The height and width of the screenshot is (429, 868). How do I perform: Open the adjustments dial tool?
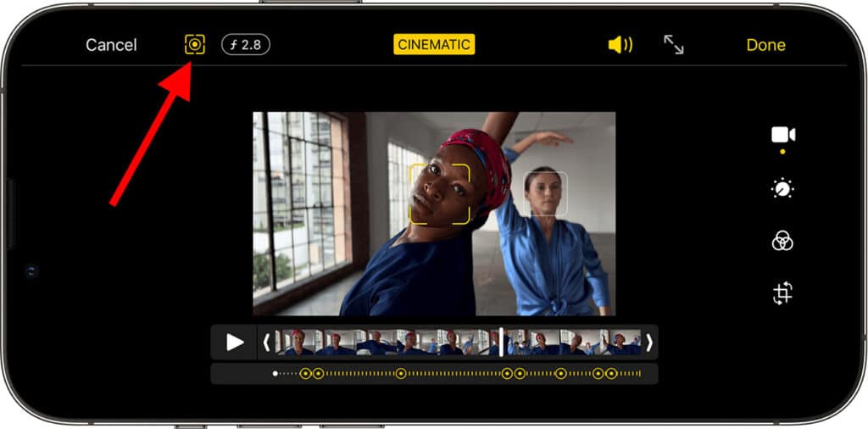click(782, 189)
